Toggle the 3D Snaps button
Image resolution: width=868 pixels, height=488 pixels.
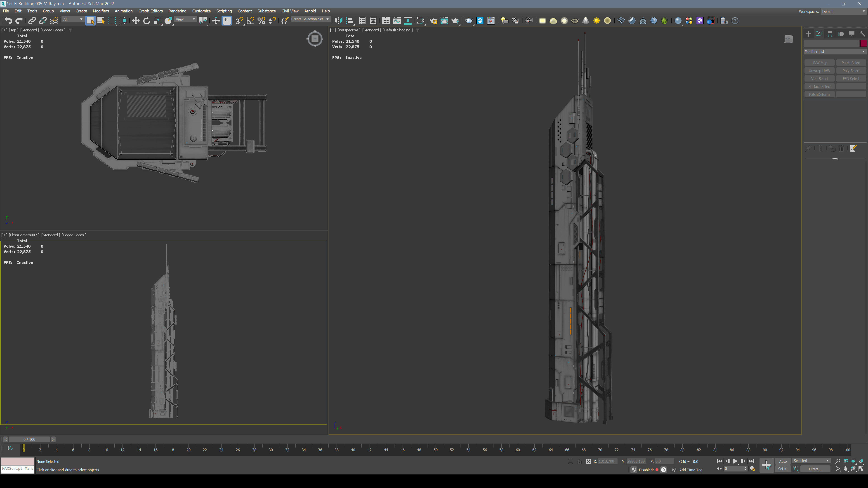pyautogui.click(x=239, y=21)
